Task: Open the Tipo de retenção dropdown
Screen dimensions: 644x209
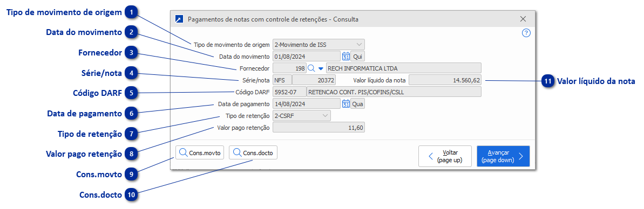Action: [x=301, y=116]
